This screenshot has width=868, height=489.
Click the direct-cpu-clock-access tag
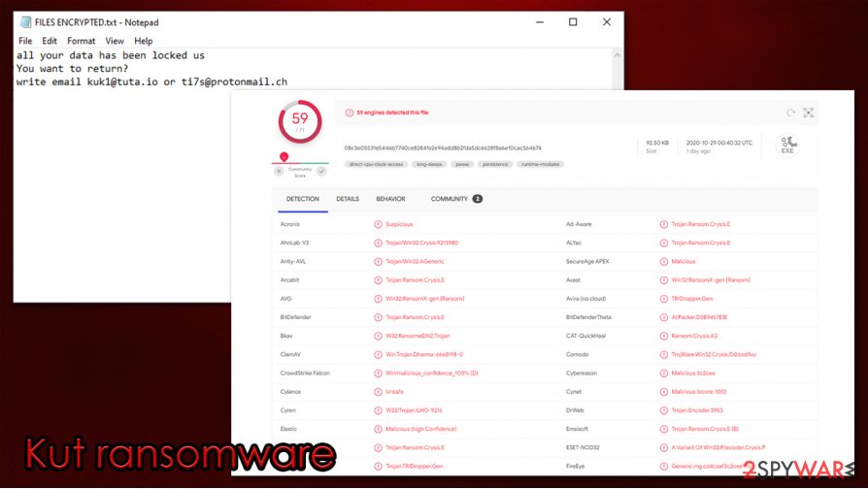377,164
